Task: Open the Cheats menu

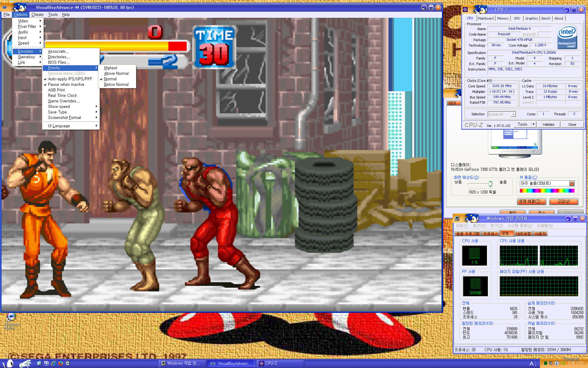Action: click(37, 14)
